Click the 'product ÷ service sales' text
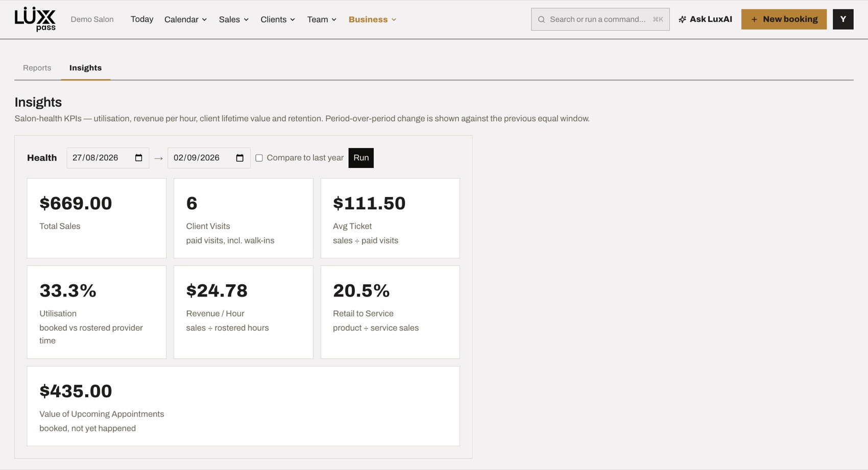Screen dimensions: 868x470 click(376, 328)
